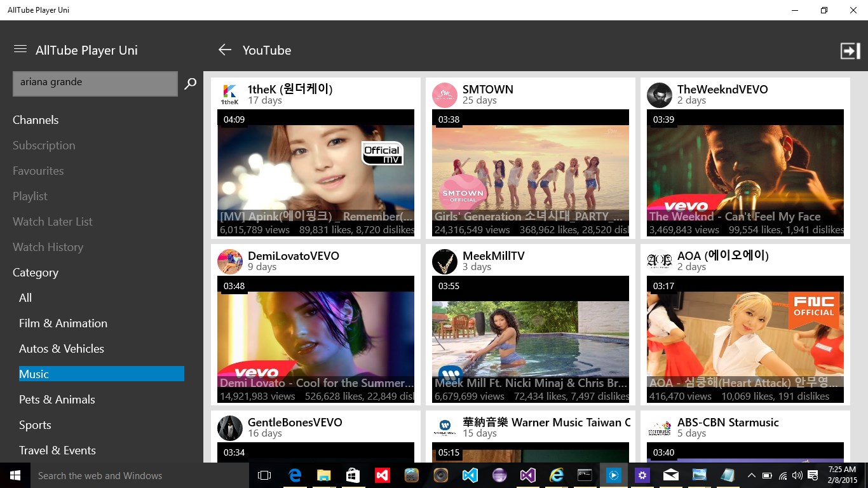
Task: Launch Microsoft Edge from the taskbar
Action: [295, 475]
